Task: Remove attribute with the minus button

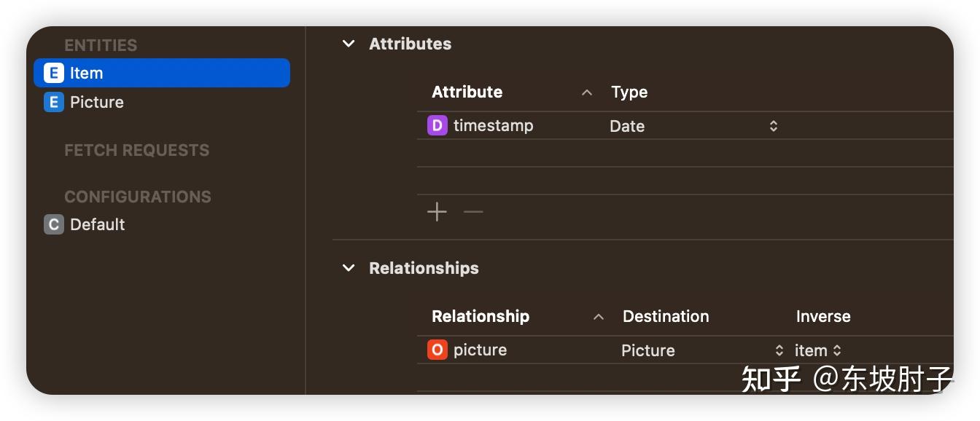Action: click(473, 212)
